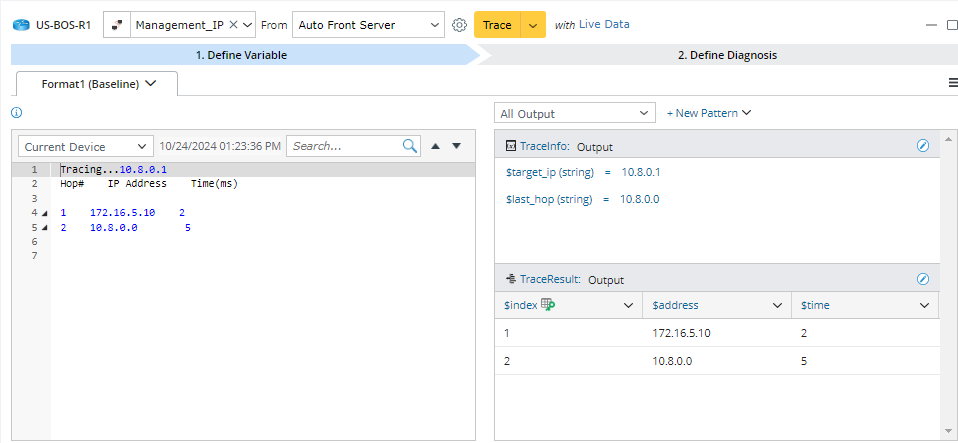This screenshot has width=958, height=443.
Task: Collapse line 4 fold triangle
Action: coord(44,213)
